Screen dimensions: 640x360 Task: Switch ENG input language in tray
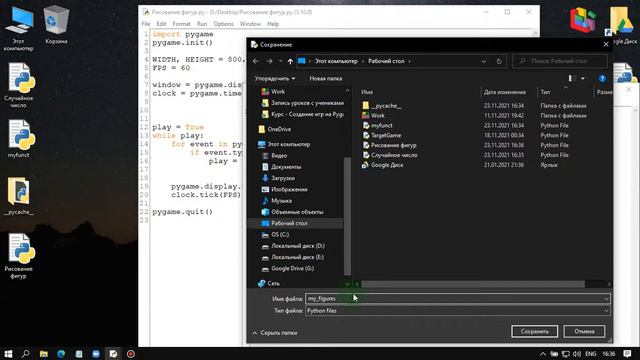pos(591,354)
